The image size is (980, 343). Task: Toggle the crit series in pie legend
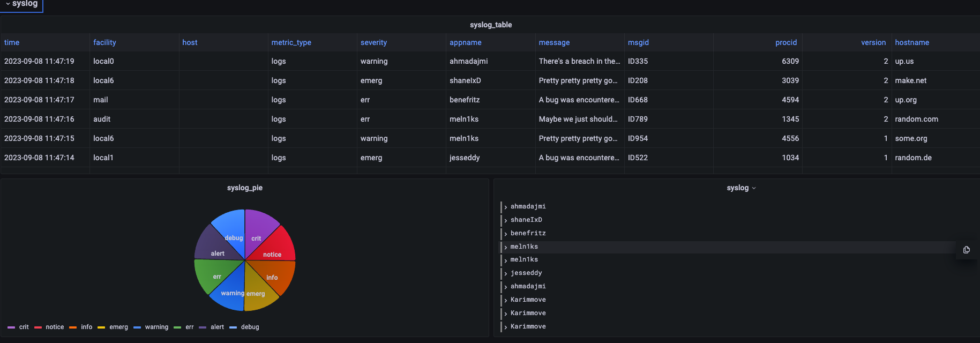point(24,327)
